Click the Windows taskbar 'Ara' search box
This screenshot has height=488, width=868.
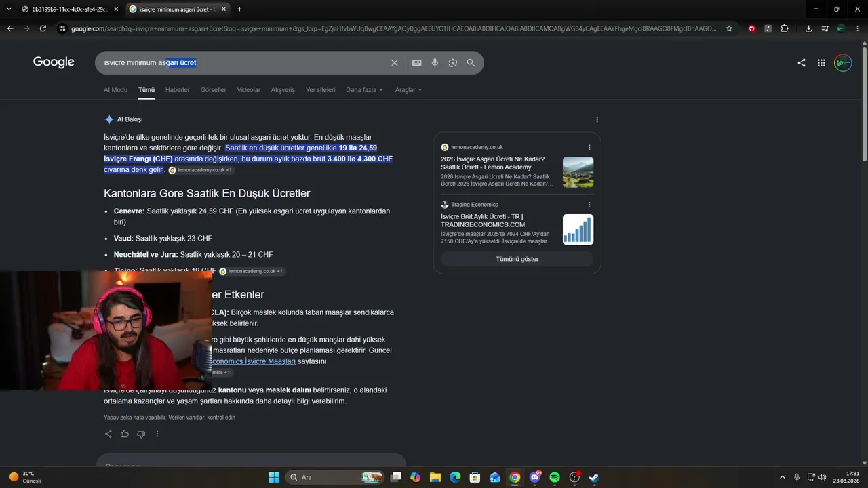click(336, 477)
